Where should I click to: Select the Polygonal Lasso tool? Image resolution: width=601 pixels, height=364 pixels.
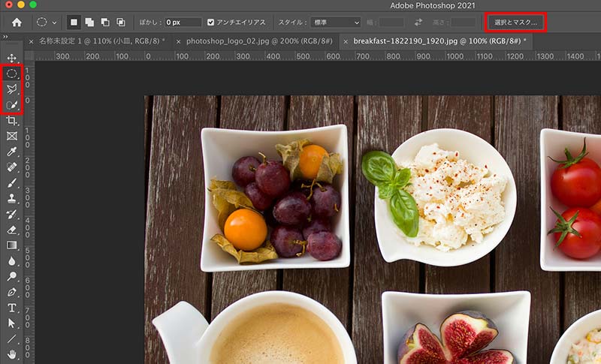point(11,89)
